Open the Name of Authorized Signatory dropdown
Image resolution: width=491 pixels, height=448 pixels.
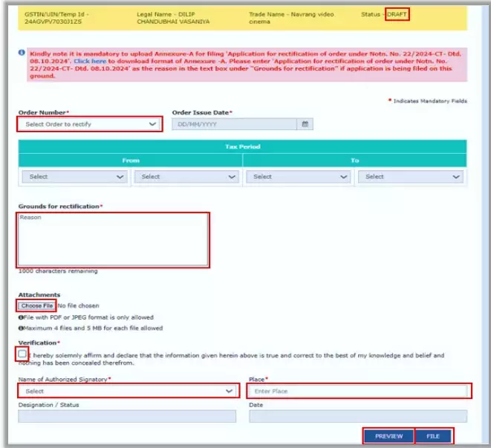tap(129, 391)
